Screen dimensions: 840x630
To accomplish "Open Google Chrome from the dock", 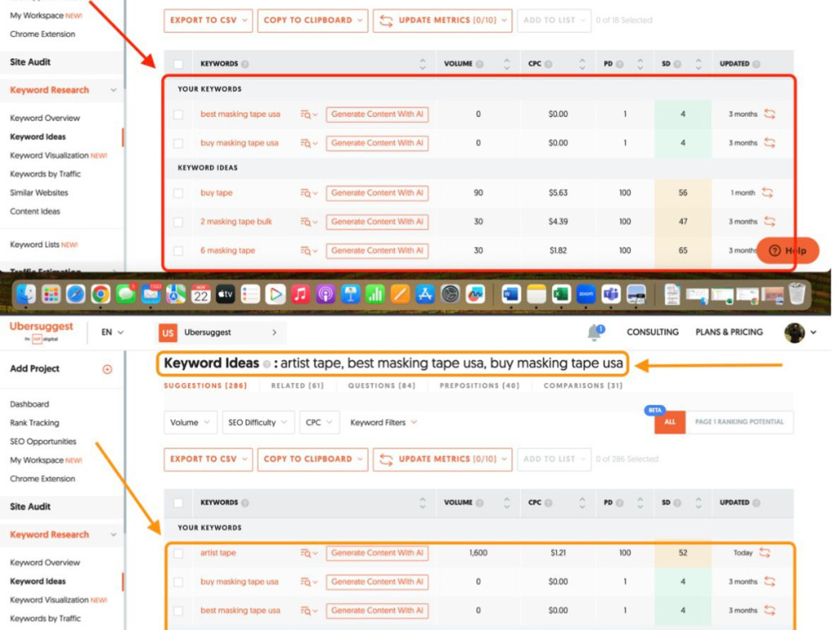I will 100,294.
